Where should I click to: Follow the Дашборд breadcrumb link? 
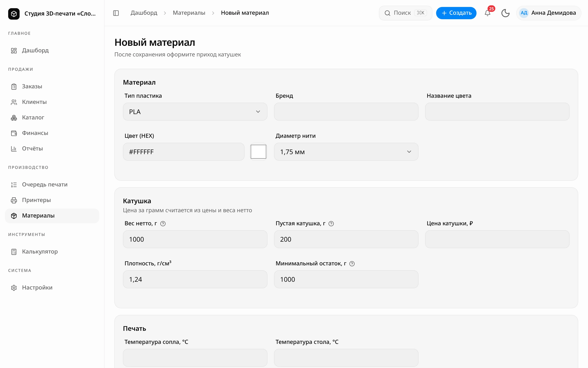(x=144, y=13)
